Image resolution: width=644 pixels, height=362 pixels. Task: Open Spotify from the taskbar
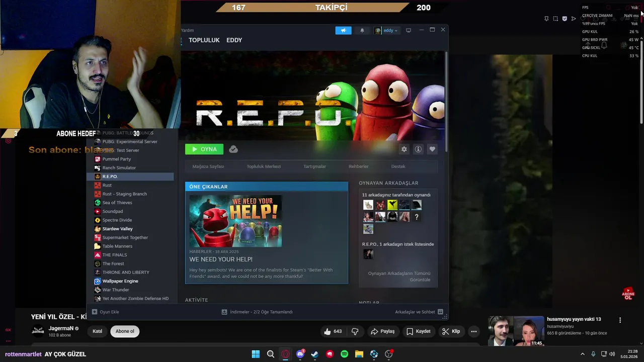point(344,354)
